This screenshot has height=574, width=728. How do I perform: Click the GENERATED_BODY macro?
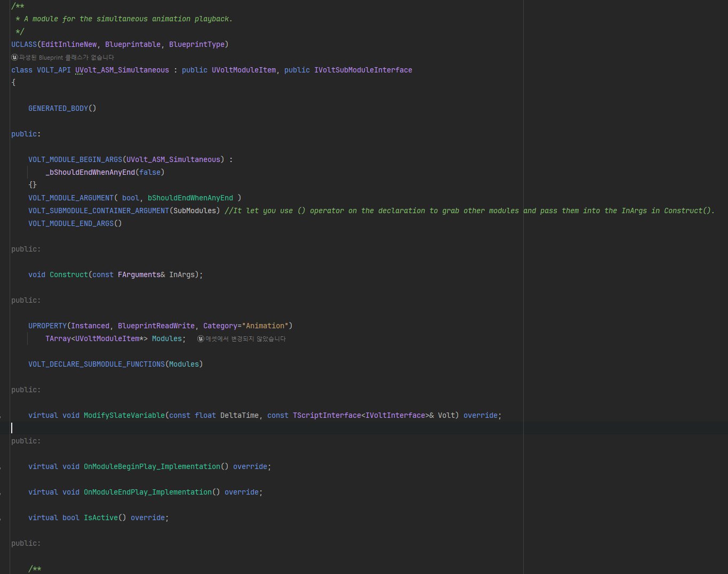58,109
